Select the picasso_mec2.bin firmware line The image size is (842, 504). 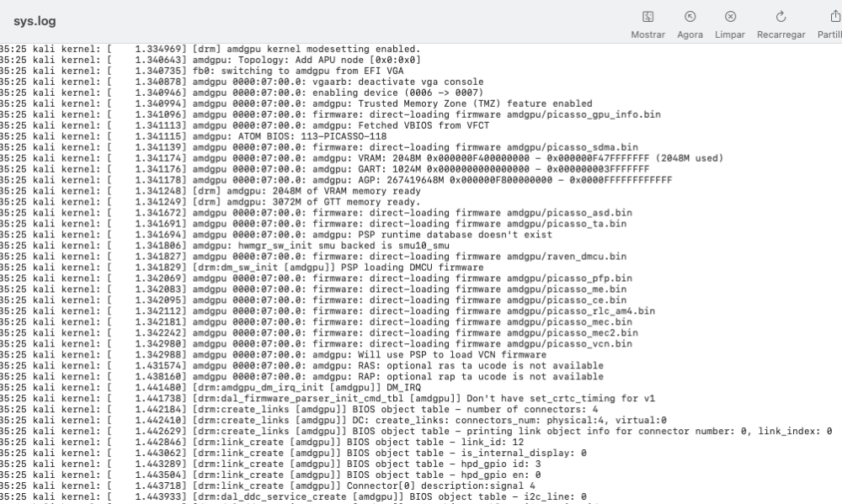[319, 333]
